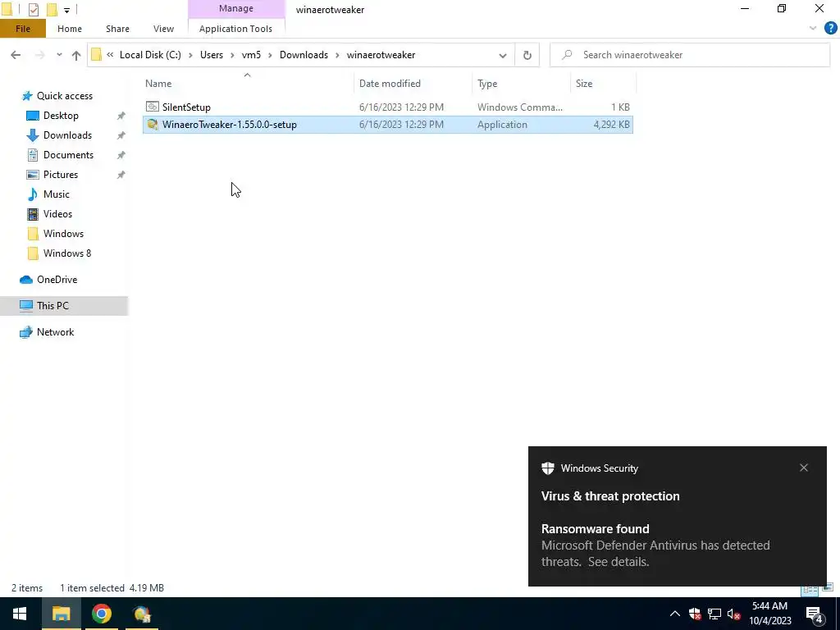
Task: Open the Windows folder in sidebar
Action: (63, 234)
